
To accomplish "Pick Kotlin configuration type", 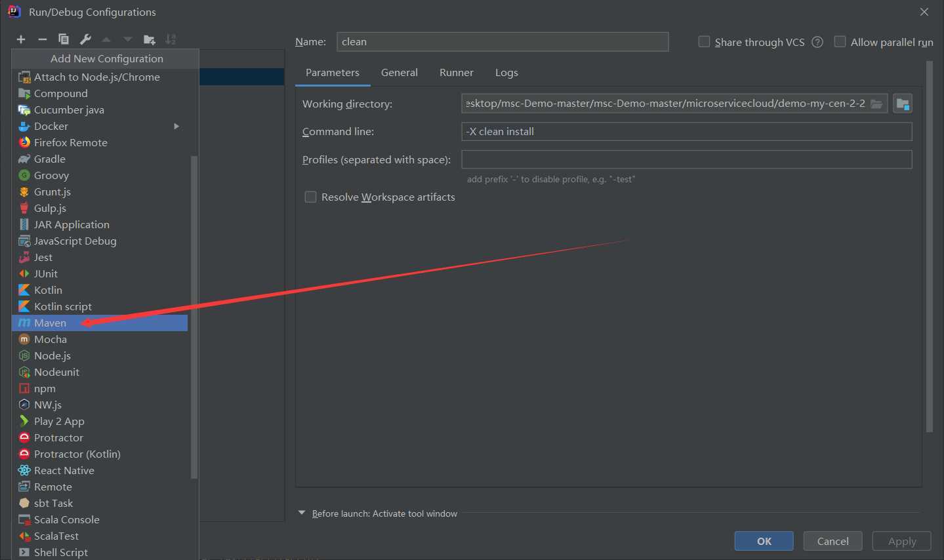I will click(x=100, y=290).
